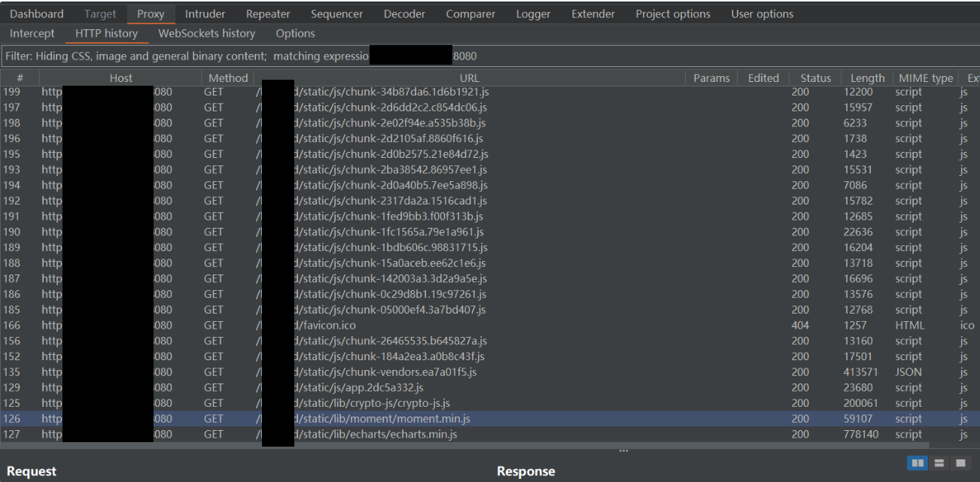Open the WebSockets history sub-tab
Screen dimensions: 980x482
coord(207,34)
